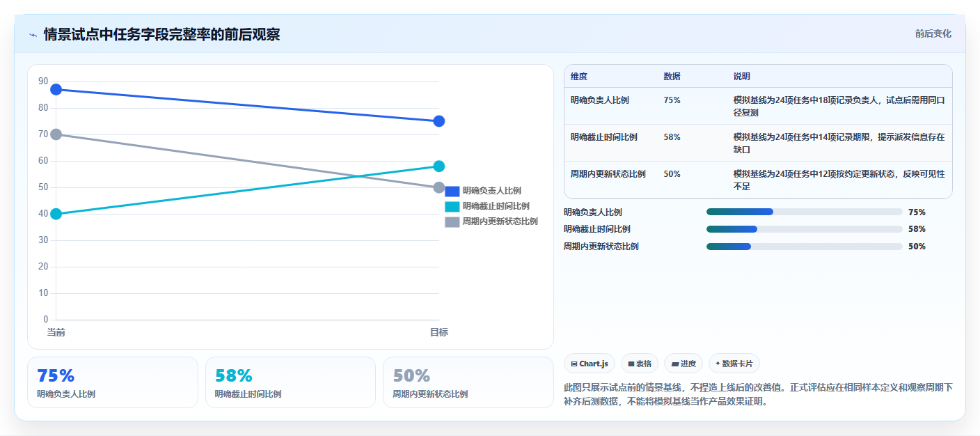The image size is (980, 436).
Task: Select the 明确截止时间比例 table row label
Action: [x=604, y=137]
